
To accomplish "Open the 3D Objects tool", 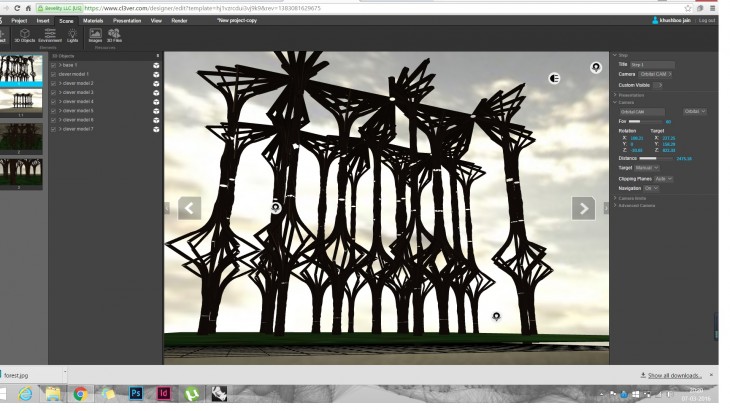I will pos(24,35).
